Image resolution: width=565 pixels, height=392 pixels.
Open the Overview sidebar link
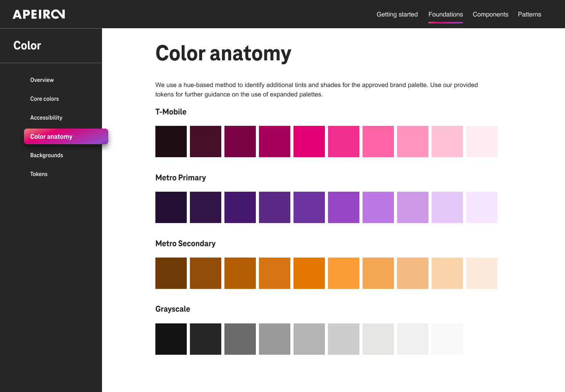click(42, 80)
